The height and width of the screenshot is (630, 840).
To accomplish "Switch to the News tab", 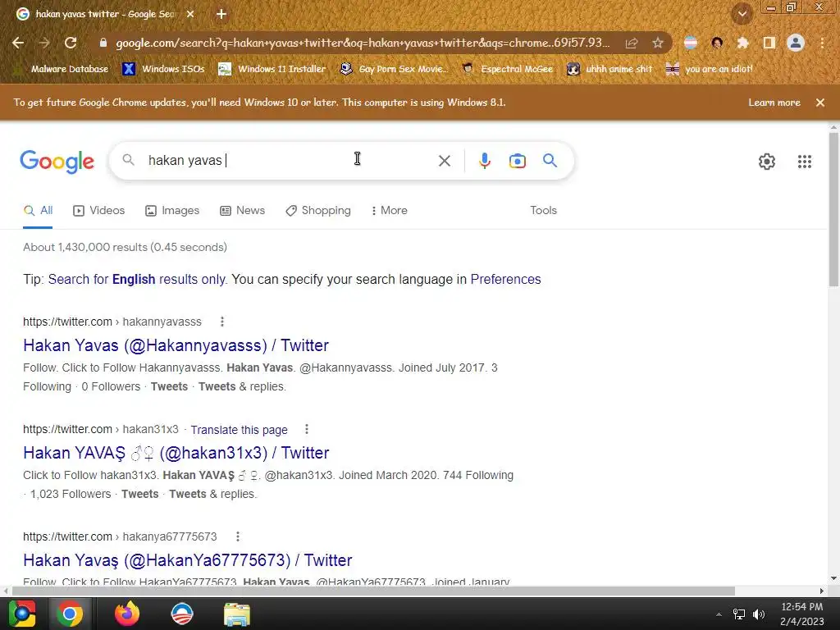I will 242,211.
